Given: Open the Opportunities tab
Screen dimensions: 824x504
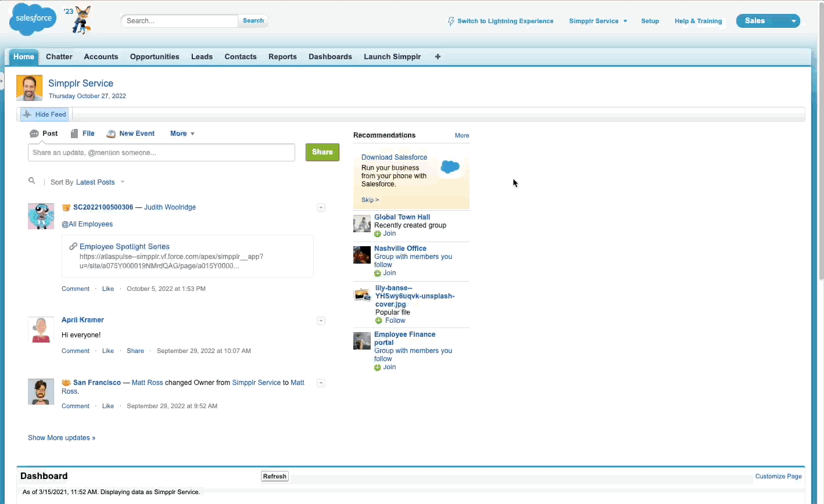Looking at the screenshot, I should 155,56.
